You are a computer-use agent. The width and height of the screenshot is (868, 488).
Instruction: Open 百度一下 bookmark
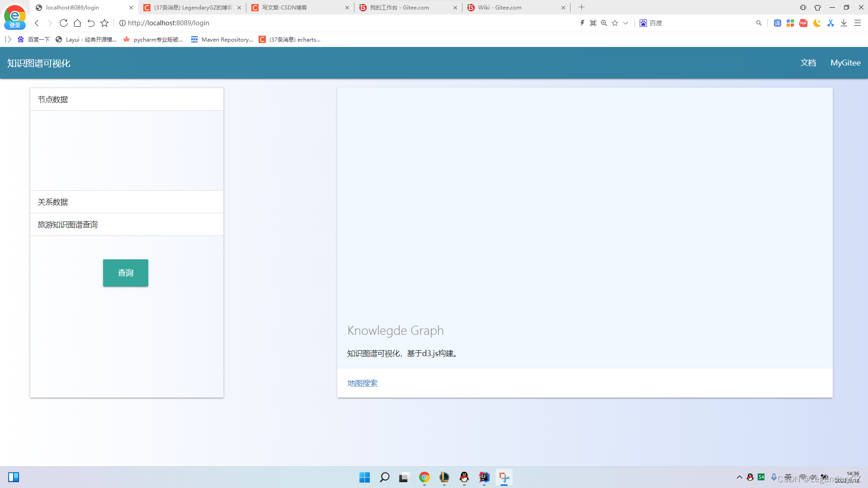(34, 40)
